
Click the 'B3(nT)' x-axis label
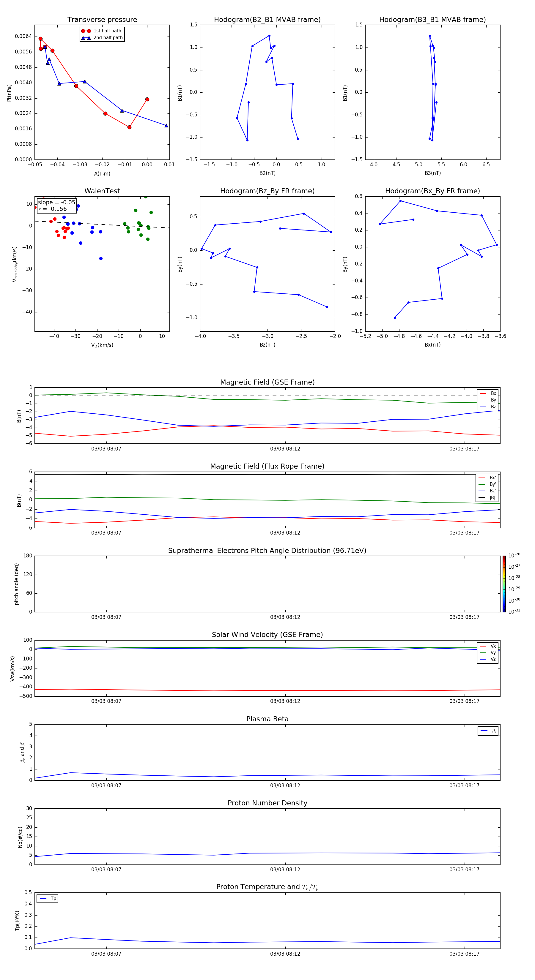coord(432,173)
